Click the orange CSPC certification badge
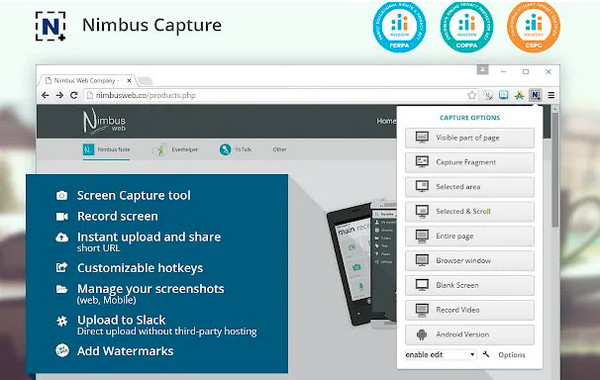The width and height of the screenshot is (600, 380). [533, 27]
